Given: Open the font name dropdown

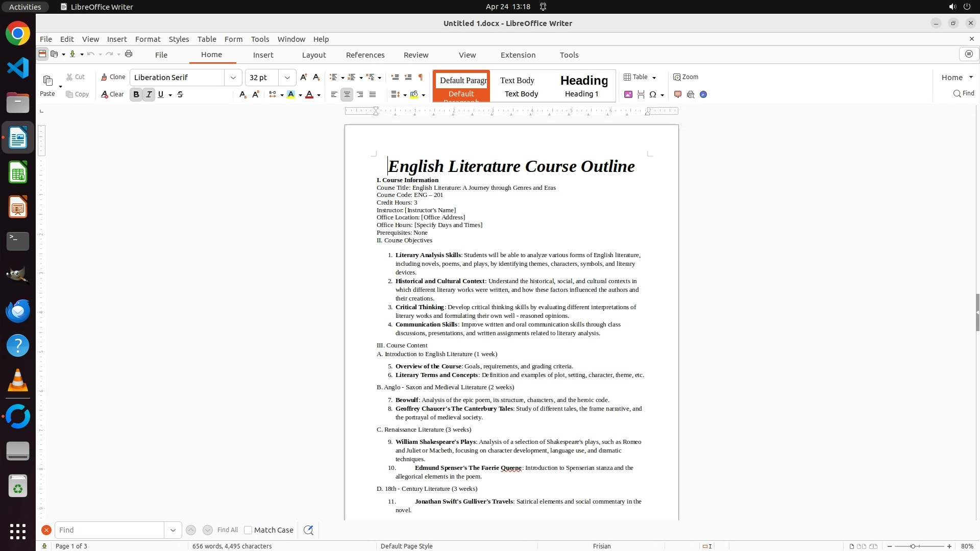Looking at the screenshot, I should (x=233, y=78).
